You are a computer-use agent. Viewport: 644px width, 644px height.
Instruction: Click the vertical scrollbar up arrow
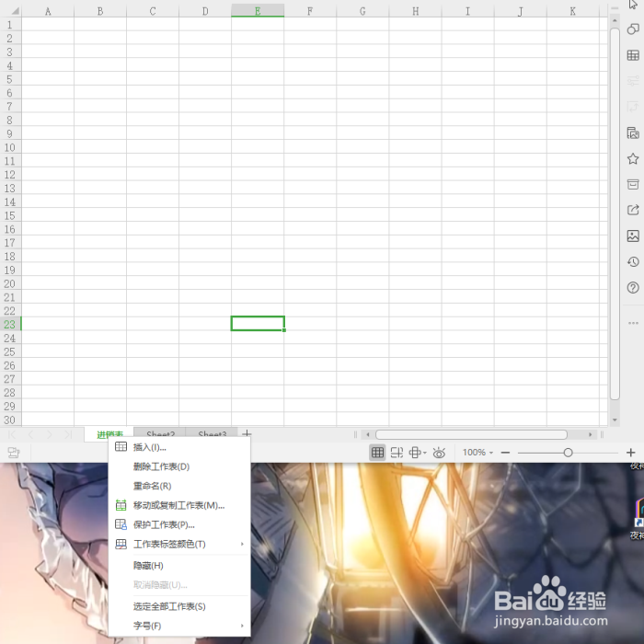click(615, 20)
